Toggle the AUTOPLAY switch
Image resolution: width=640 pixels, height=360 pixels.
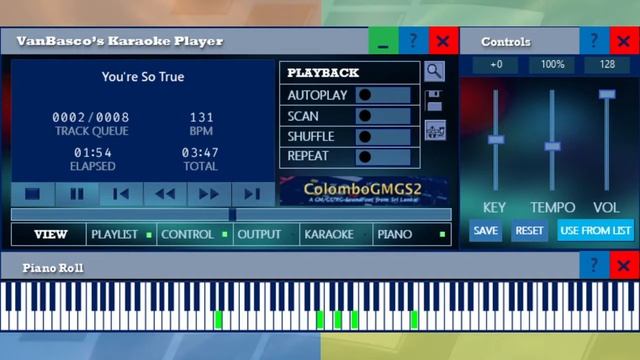(x=382, y=95)
